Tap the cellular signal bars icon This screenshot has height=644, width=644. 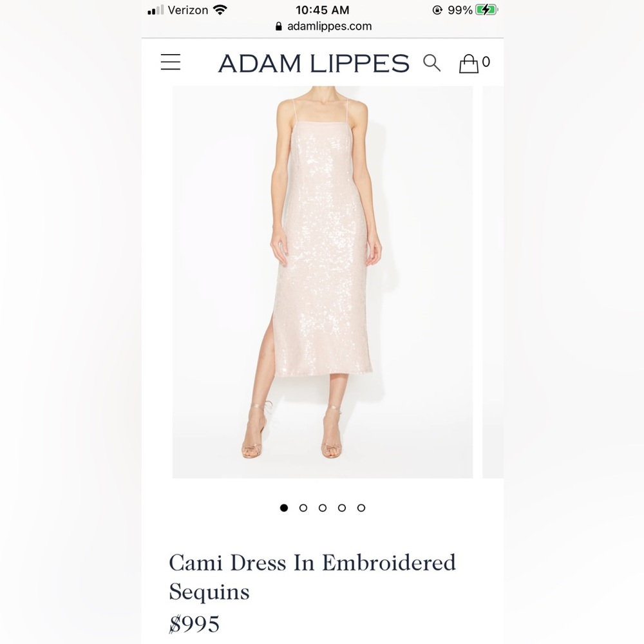click(x=156, y=10)
